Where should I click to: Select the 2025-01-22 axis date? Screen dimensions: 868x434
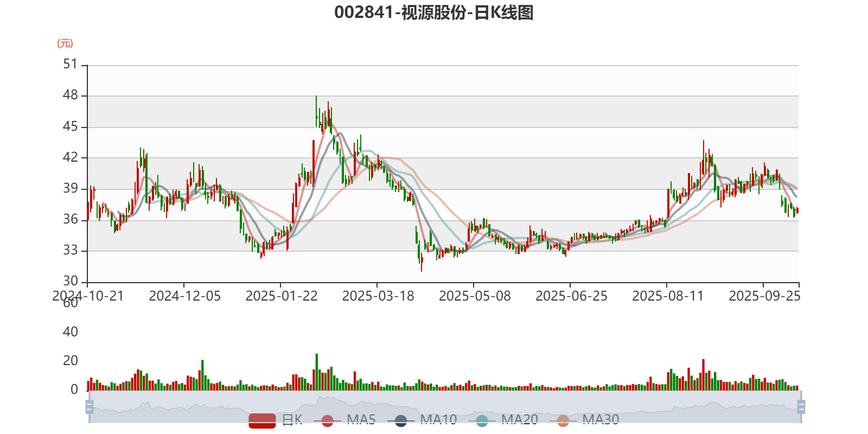click(281, 296)
